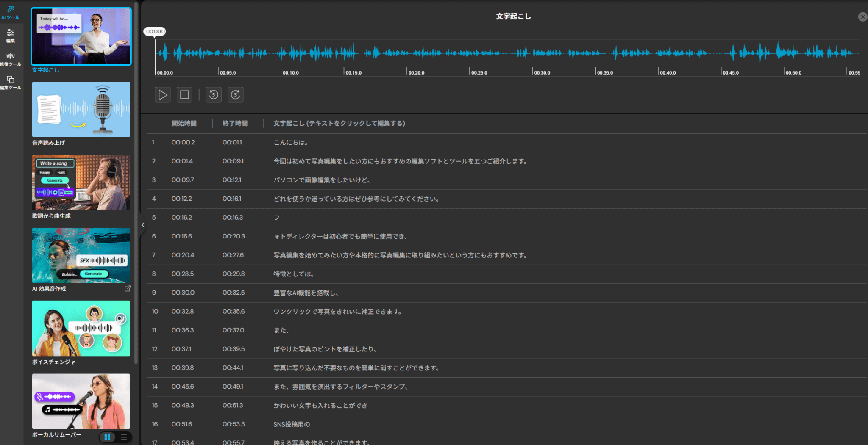
Task: Close the 文字起こし window
Action: (x=862, y=17)
